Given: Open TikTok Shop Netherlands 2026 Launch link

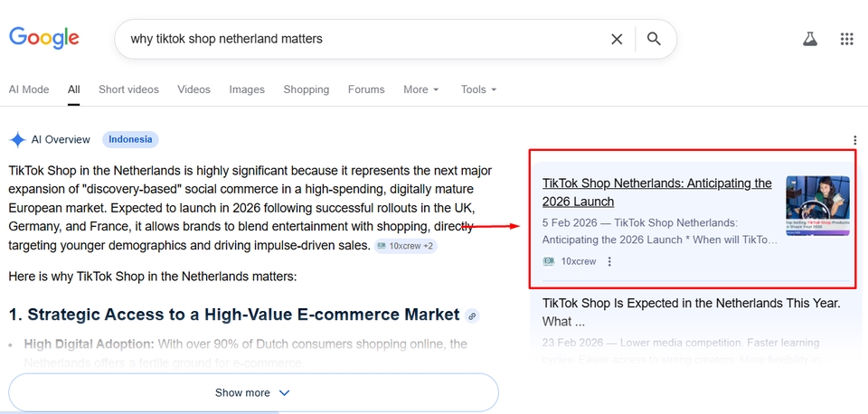Looking at the screenshot, I should (656, 192).
